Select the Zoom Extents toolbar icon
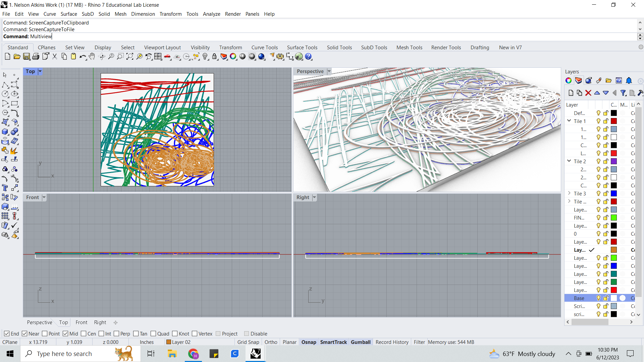Viewport: 644px width, 362px height. coord(130,56)
